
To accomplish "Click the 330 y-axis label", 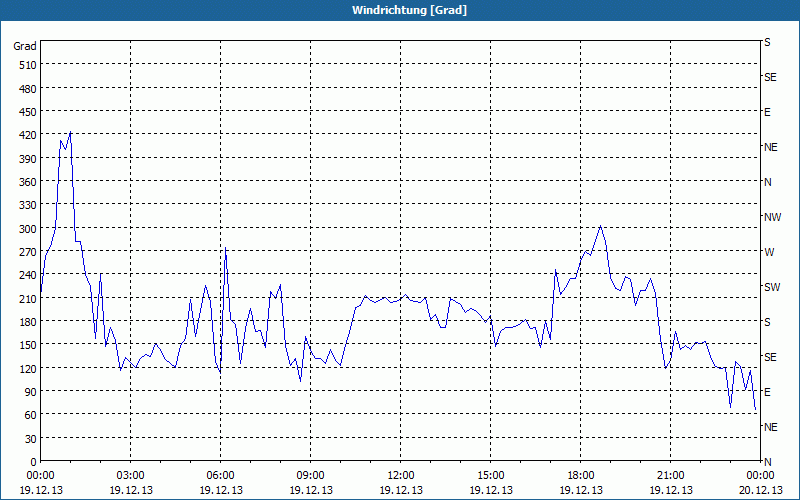I will click(x=28, y=205).
